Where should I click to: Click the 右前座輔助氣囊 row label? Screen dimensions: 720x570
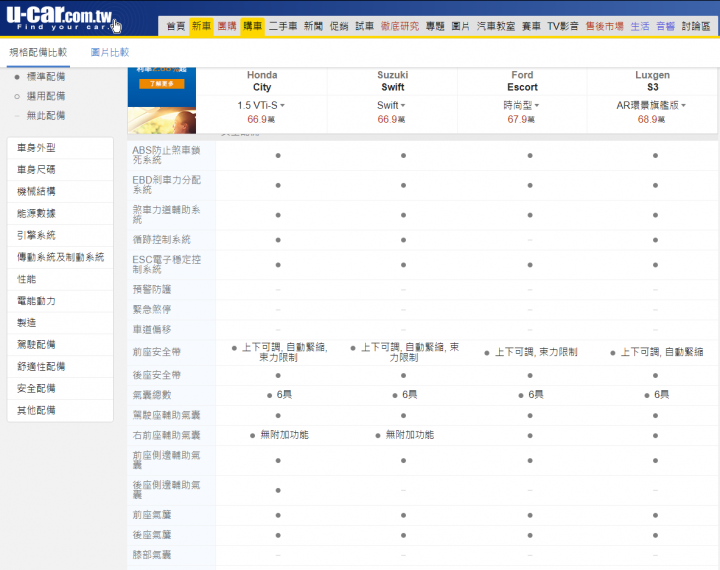166,435
